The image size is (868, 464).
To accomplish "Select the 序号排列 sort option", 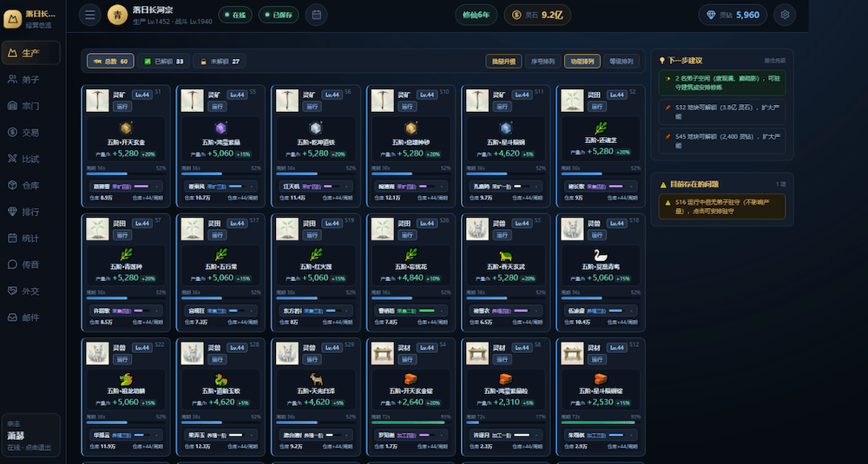I will click(543, 61).
